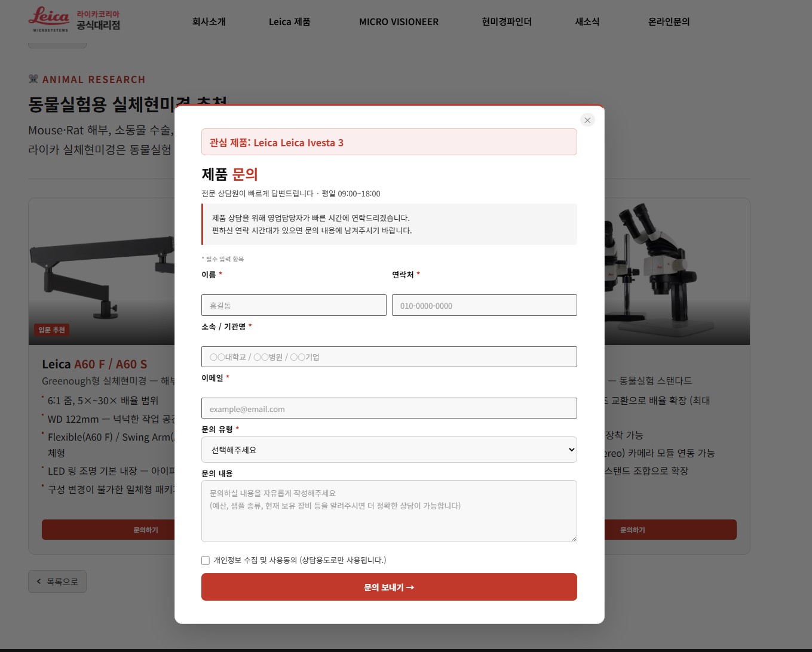812x652 pixels.
Task: Click the back chevron in 목록으로
Action: pos(39,582)
